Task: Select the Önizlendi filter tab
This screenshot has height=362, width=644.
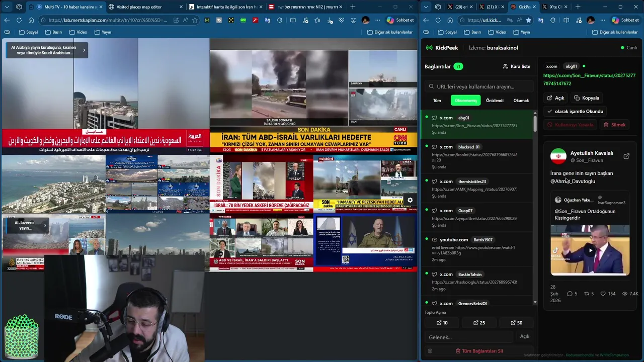Action: coord(495,101)
